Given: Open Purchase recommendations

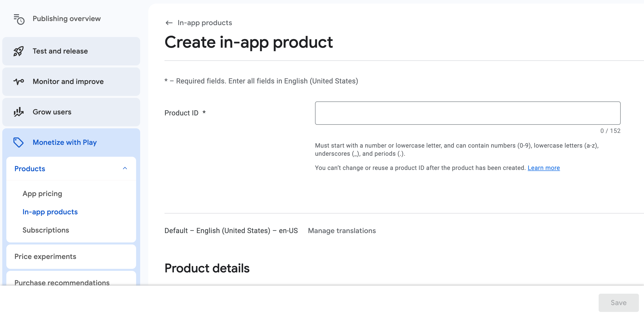Looking at the screenshot, I should tap(62, 282).
